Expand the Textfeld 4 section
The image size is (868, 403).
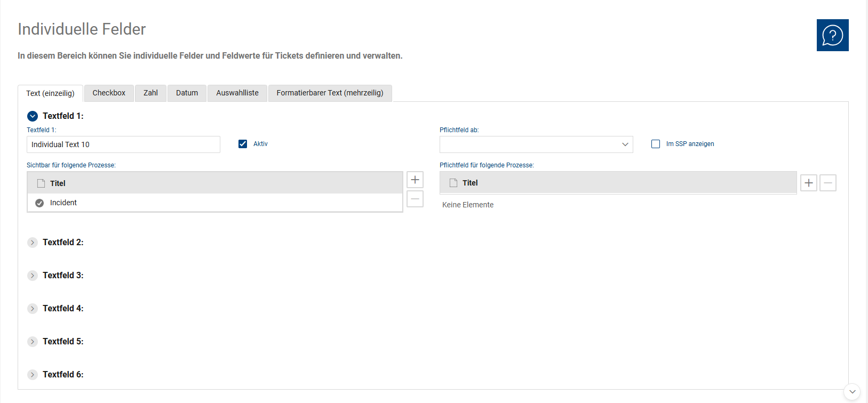pyautogui.click(x=33, y=309)
